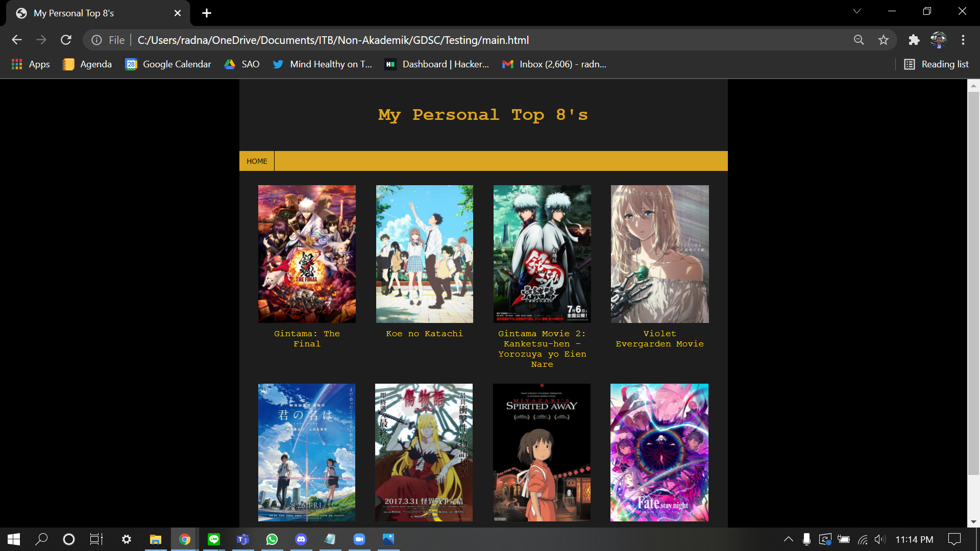Open the volume speaker icon in tray
Screen dimensions: 980x551
tap(879, 539)
